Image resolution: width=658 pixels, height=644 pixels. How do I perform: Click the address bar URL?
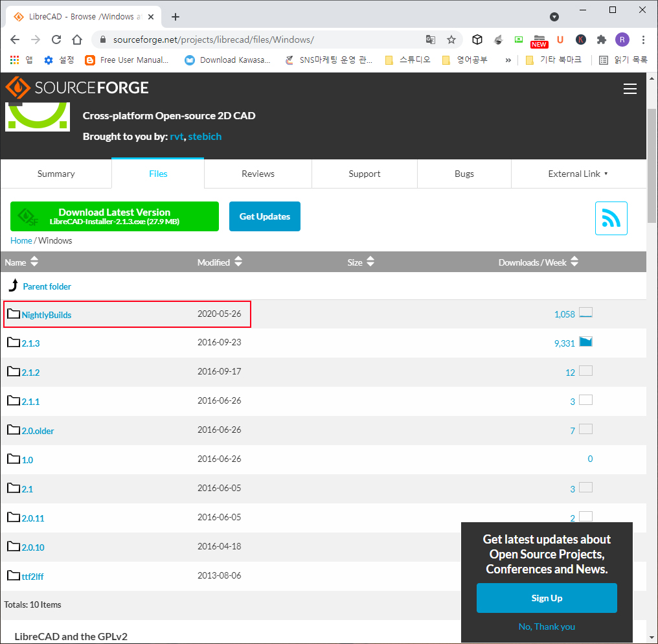pos(214,40)
